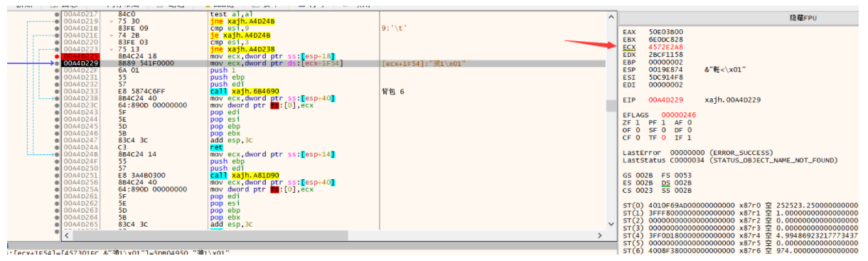The image size is (868, 261).
Task: Click the jump marker beside bytes 75 13
Action: pyautogui.click(x=111, y=49)
